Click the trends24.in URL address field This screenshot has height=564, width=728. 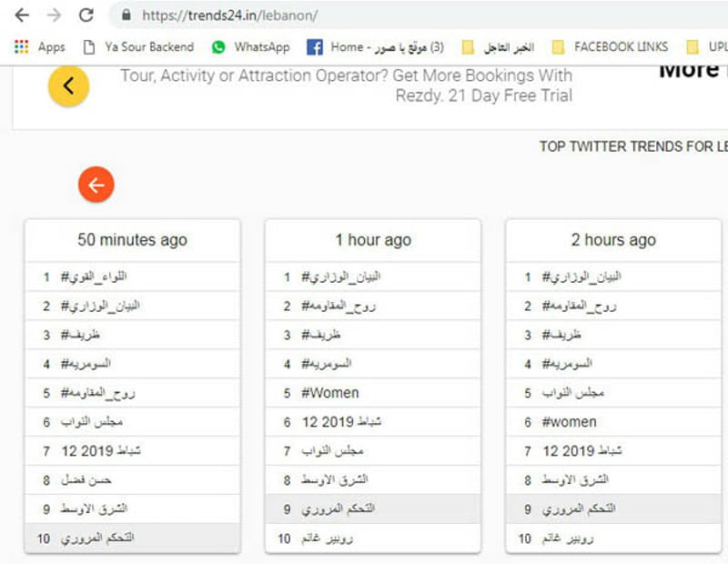(x=418, y=15)
